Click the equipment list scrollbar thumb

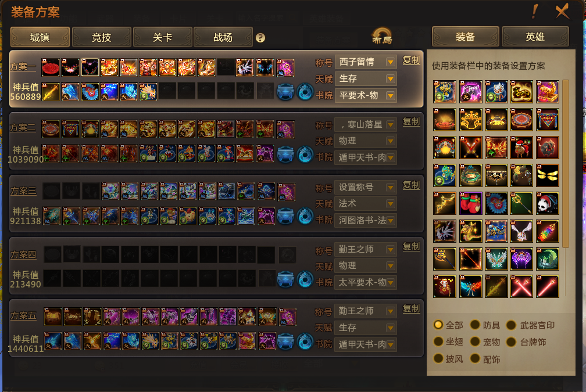566,164
